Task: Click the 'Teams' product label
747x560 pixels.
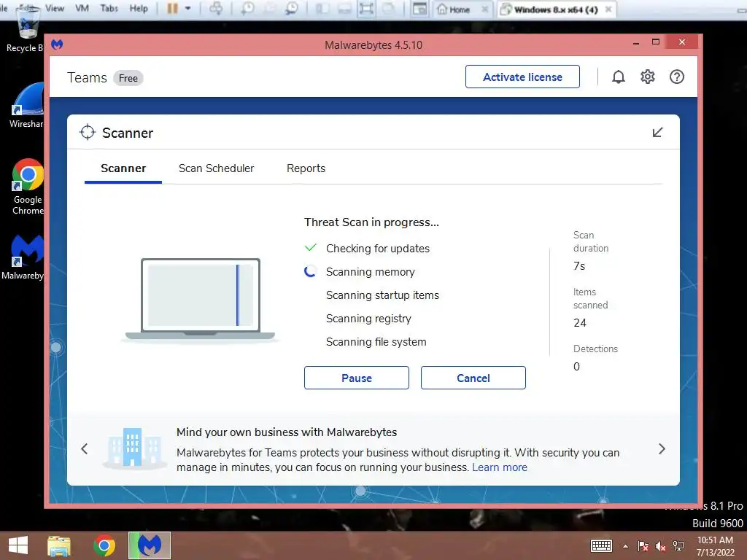Action: [x=87, y=77]
